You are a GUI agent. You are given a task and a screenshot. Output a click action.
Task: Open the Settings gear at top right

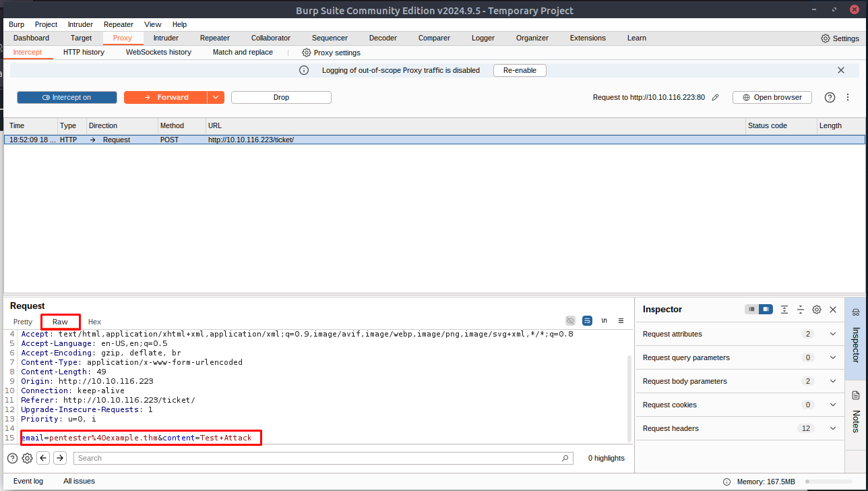(x=826, y=38)
